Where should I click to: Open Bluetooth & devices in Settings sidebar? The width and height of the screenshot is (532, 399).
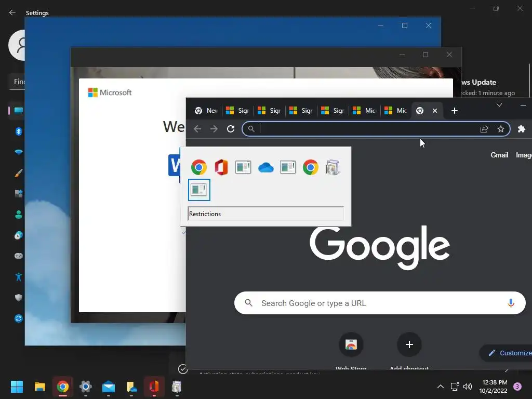[19, 131]
